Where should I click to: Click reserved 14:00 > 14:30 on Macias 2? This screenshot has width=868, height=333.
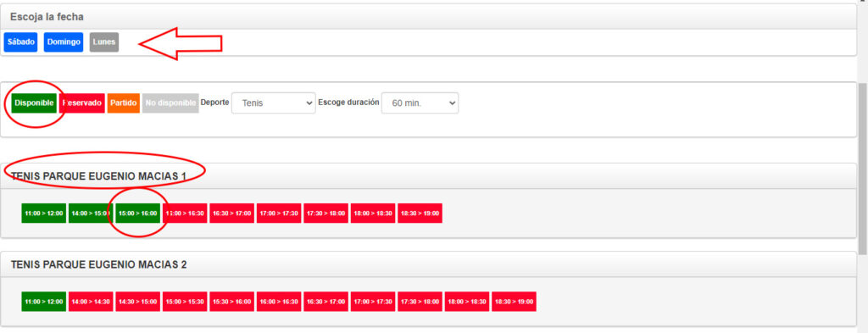pyautogui.click(x=91, y=302)
